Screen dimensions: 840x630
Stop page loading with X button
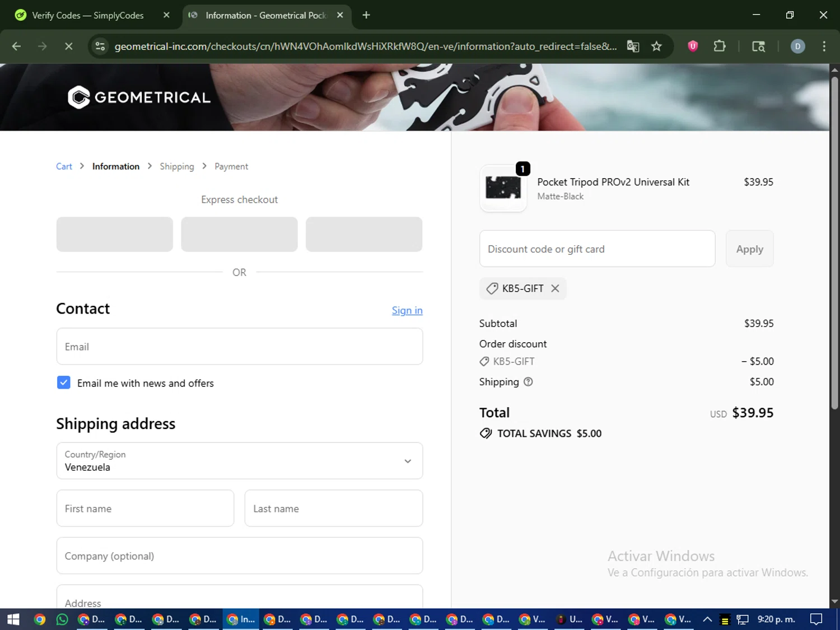68,46
